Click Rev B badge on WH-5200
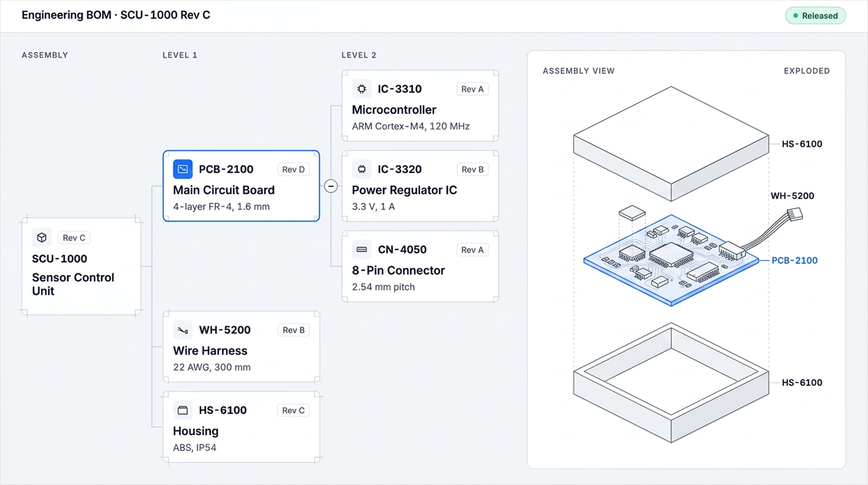 coord(293,330)
